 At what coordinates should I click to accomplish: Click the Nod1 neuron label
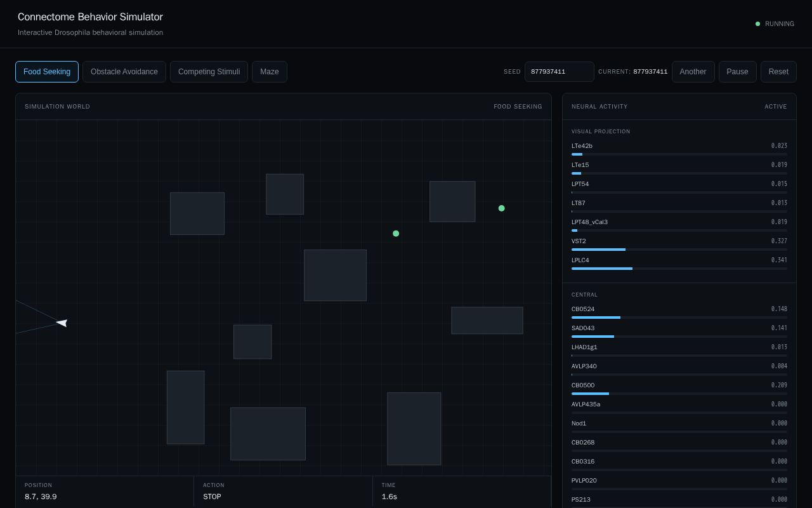[x=579, y=424]
